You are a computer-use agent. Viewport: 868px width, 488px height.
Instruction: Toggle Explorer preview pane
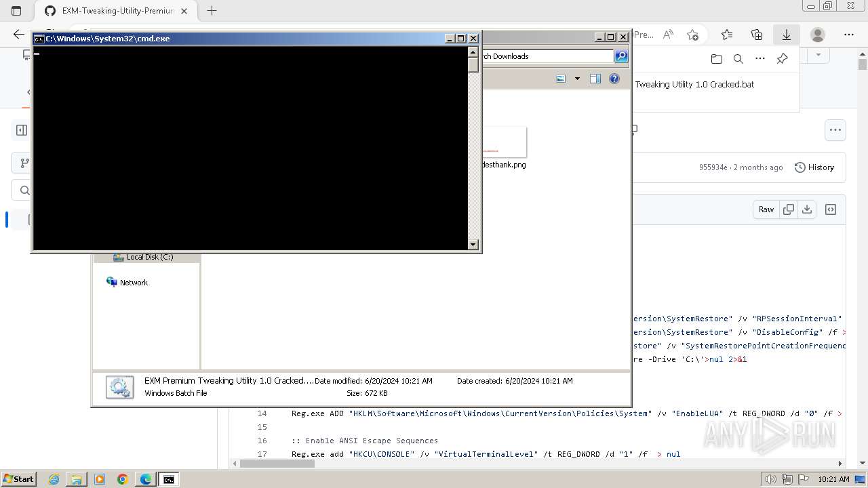coord(595,79)
